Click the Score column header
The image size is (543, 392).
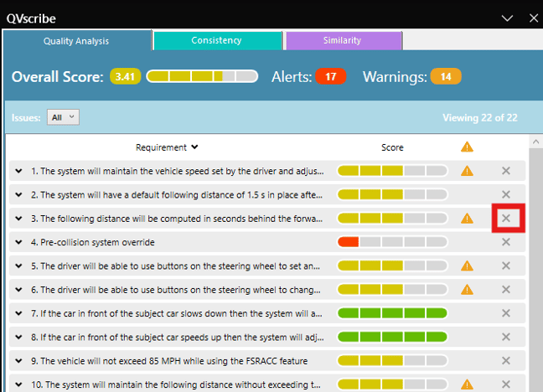[392, 147]
